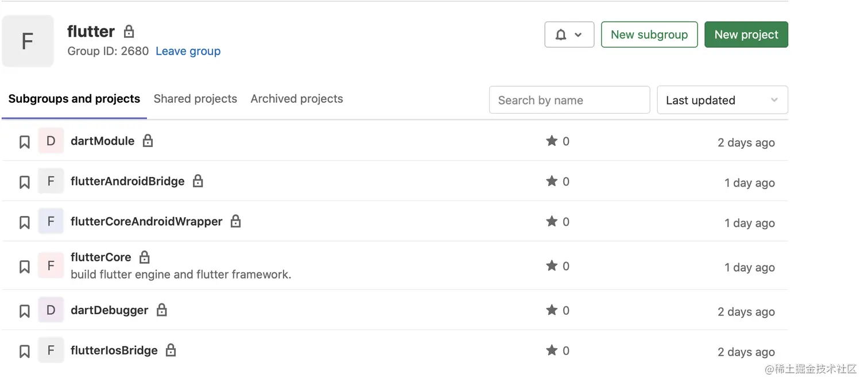
Task: Click the Leave group link
Action: [188, 51]
